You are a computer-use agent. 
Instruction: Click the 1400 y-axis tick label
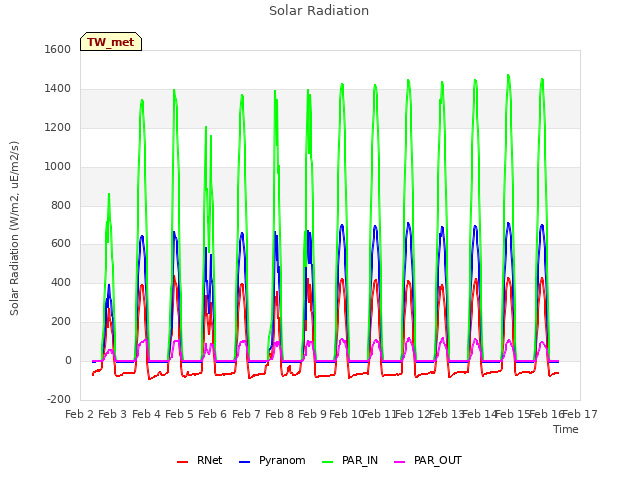58,88
